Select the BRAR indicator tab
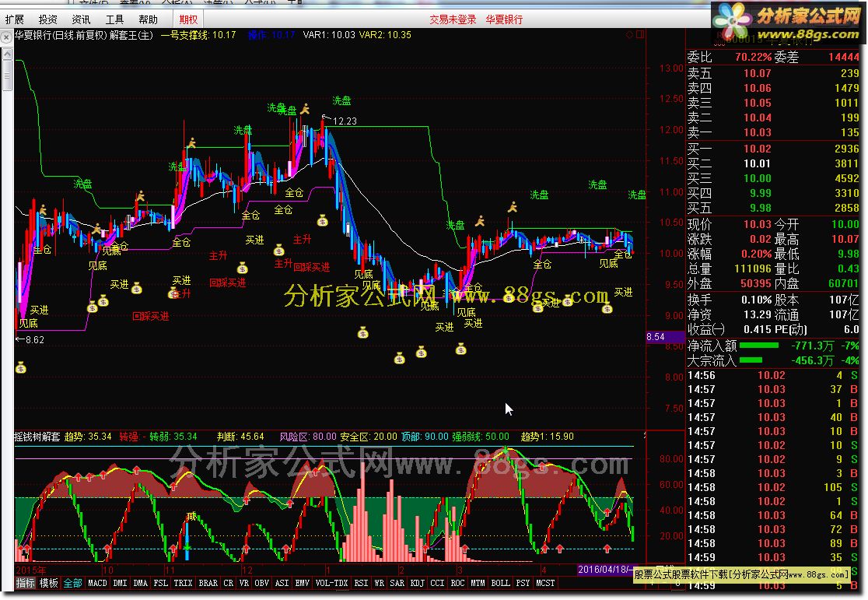This screenshot has height=600, width=868. click(208, 583)
